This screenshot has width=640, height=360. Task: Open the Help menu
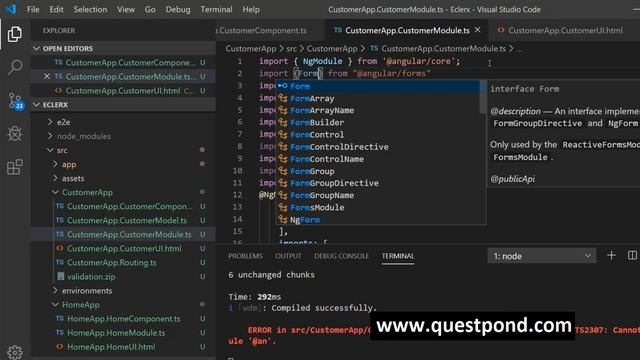pos(251,9)
